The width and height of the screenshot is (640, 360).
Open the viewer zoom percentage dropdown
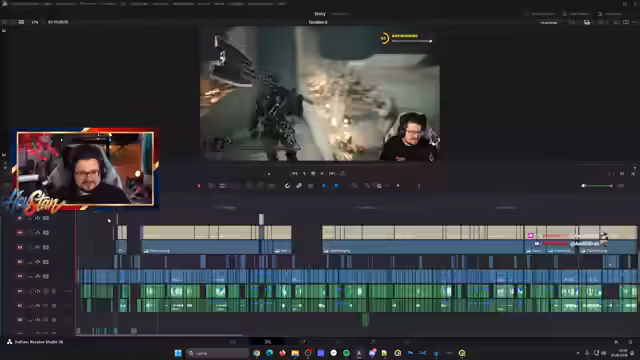(35, 22)
